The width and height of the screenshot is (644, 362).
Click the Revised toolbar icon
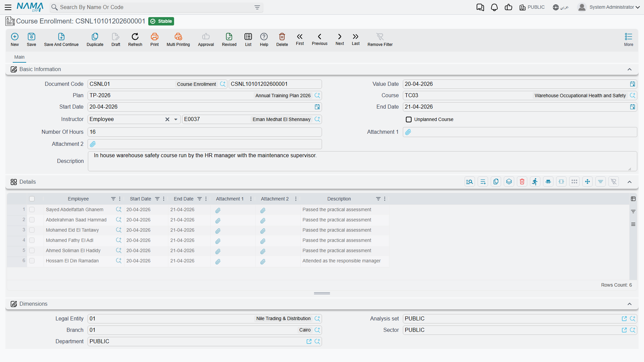tap(229, 40)
